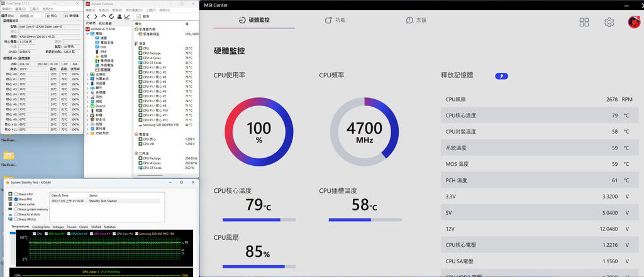The width and height of the screenshot is (644, 277).
Task: Click the Clocks tab in Stability Test
Action: [84, 227]
